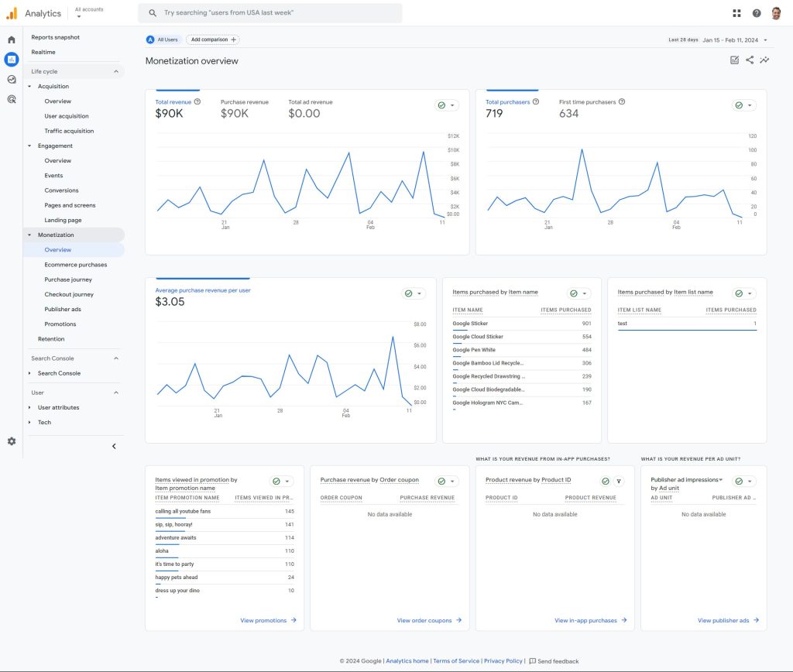Image resolution: width=793 pixels, height=672 pixels.
Task: Open data quality status on Product revenue card
Action: [606, 482]
